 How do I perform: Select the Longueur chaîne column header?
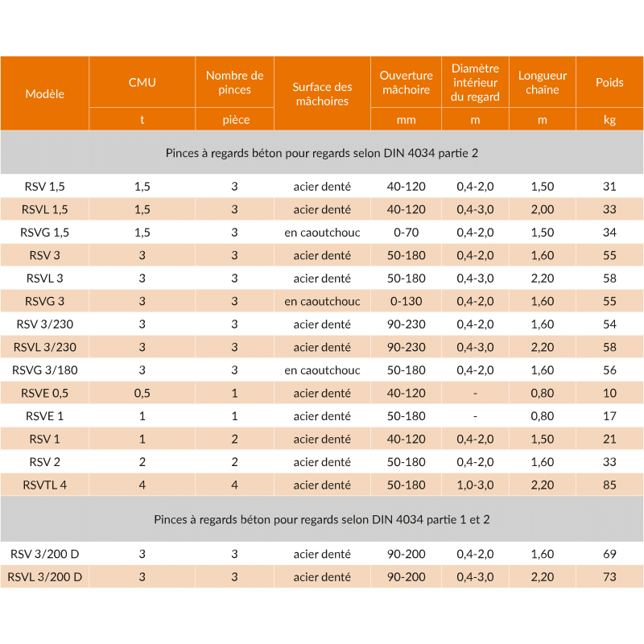pos(542,82)
